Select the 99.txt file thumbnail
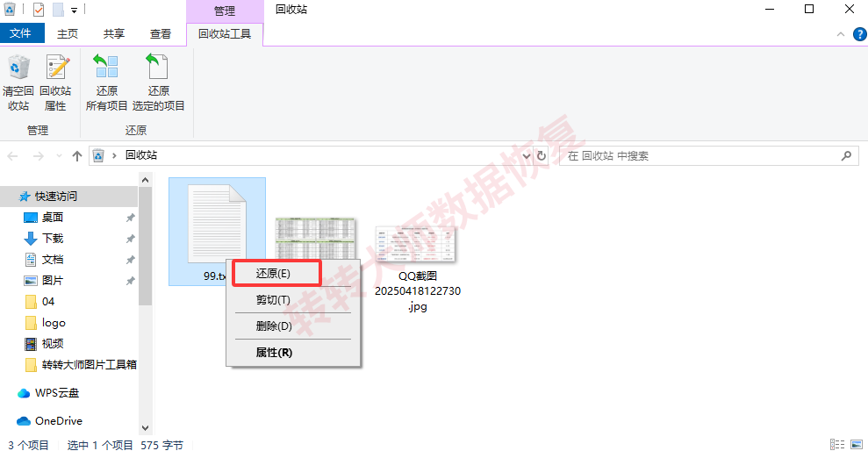868x451 pixels. [x=217, y=224]
